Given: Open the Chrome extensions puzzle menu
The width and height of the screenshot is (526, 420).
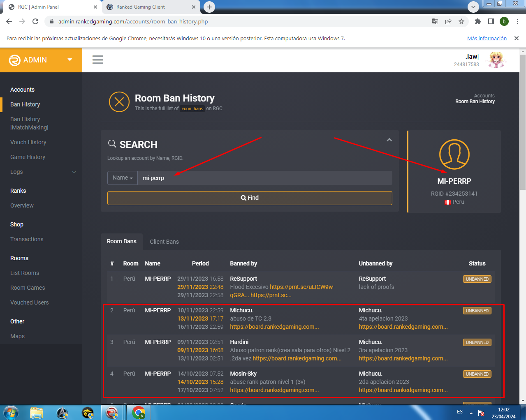Looking at the screenshot, I should click(x=477, y=21).
